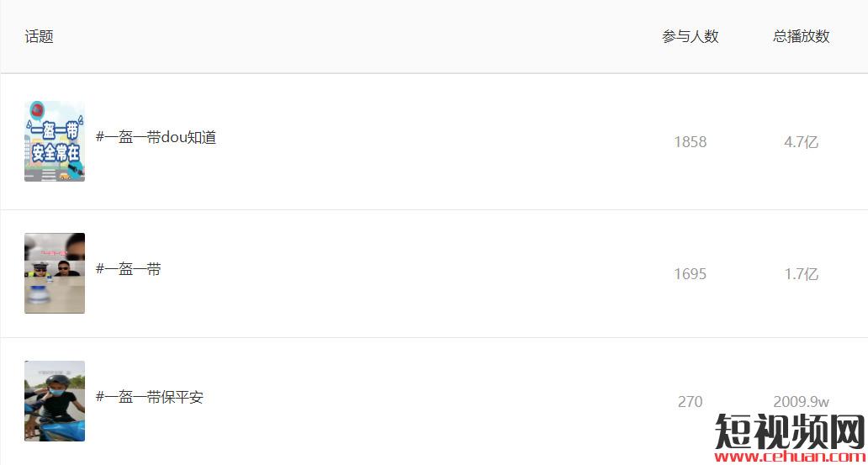Screen dimensions: 868x465
Task: Click the participant count 1858
Action: point(690,142)
